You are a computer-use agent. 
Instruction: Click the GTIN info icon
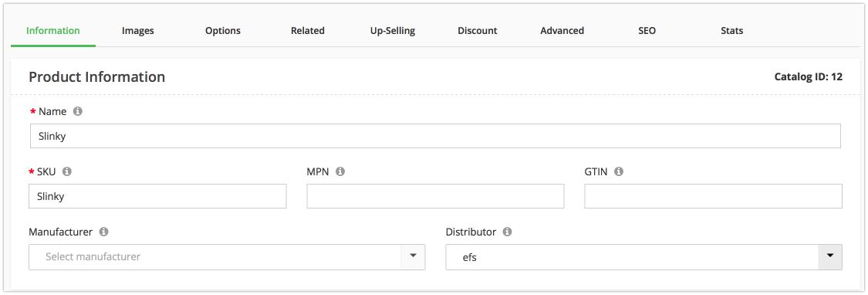tap(619, 171)
